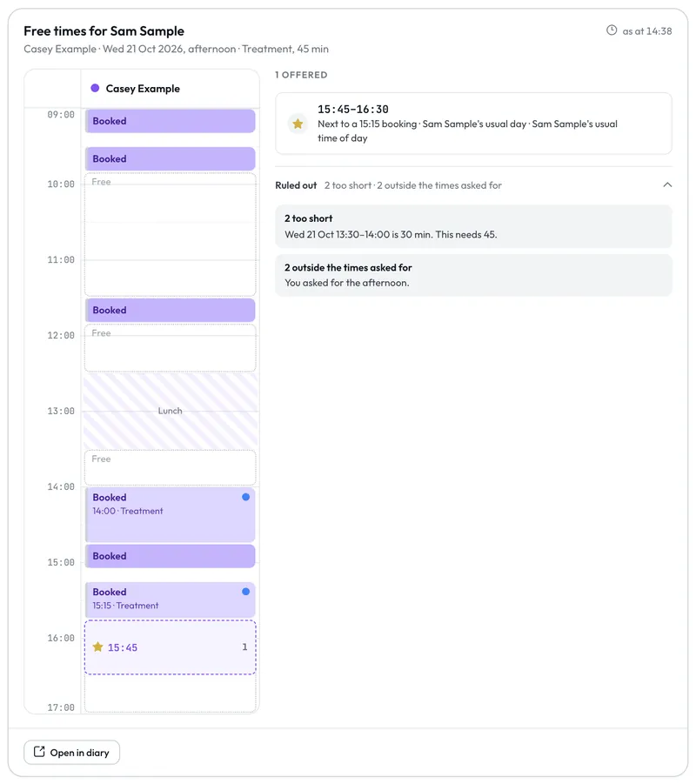The width and height of the screenshot is (696, 784).
Task: Click the external-link icon in Open in diary
Action: 39,752
